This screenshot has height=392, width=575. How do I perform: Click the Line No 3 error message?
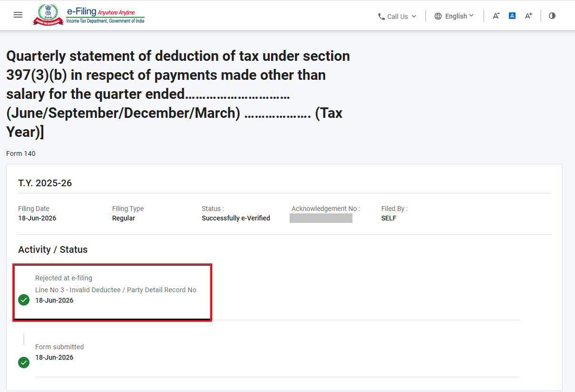tap(116, 290)
